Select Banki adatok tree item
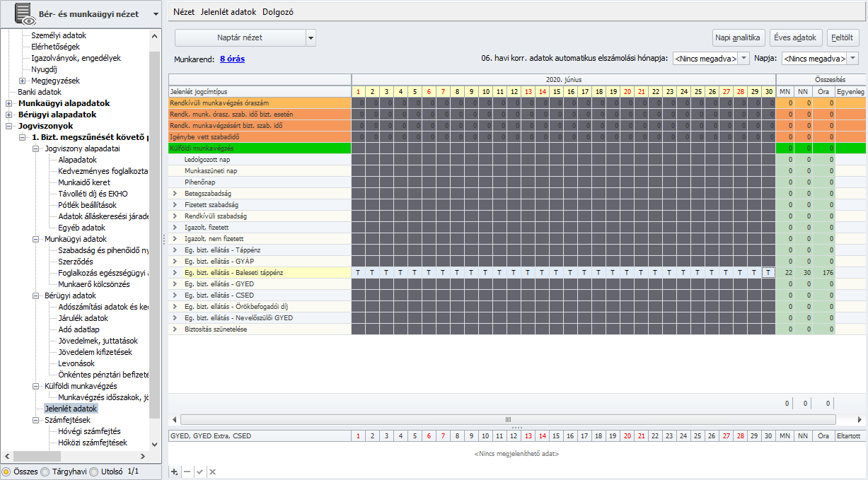Viewport: 868px width, 480px height. tap(40, 92)
